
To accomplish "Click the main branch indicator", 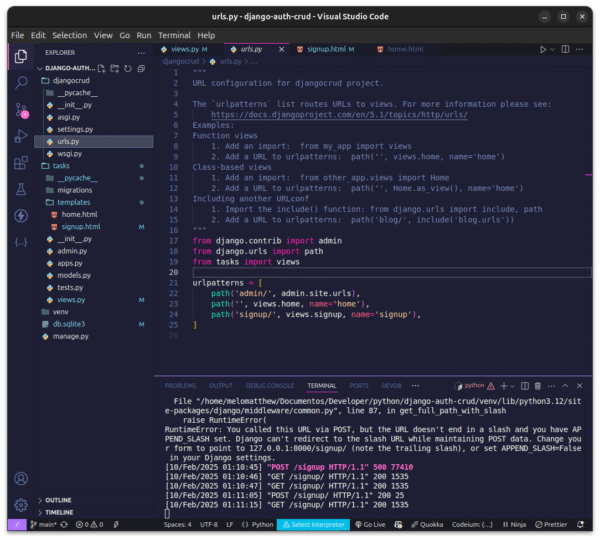I will [x=44, y=524].
